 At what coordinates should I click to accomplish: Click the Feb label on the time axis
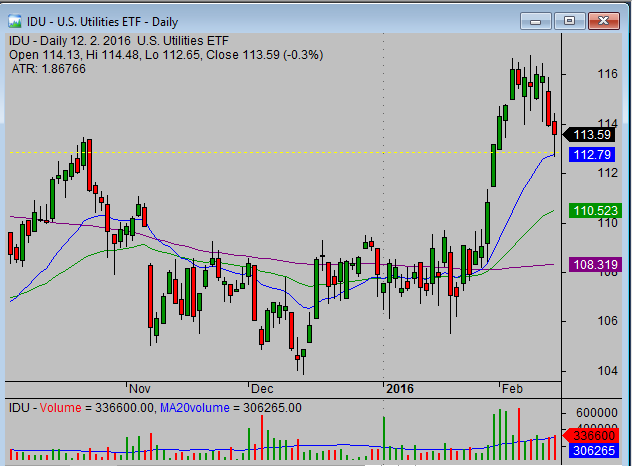[512, 389]
